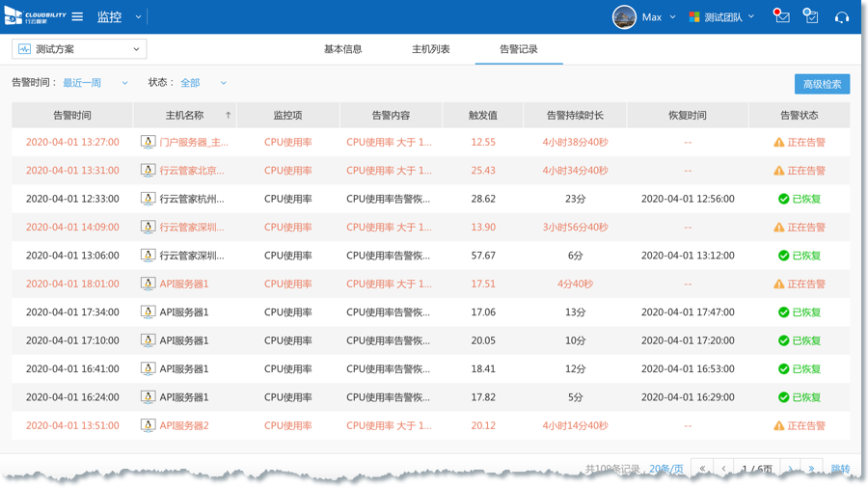The height and width of the screenshot is (488, 868).
Task: Click the headset support icon
Action: pyautogui.click(x=842, y=16)
